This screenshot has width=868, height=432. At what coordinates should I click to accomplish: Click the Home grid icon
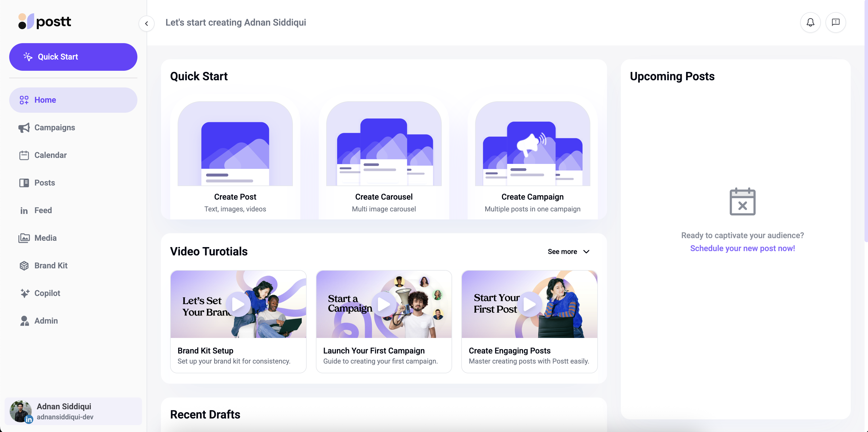[24, 100]
